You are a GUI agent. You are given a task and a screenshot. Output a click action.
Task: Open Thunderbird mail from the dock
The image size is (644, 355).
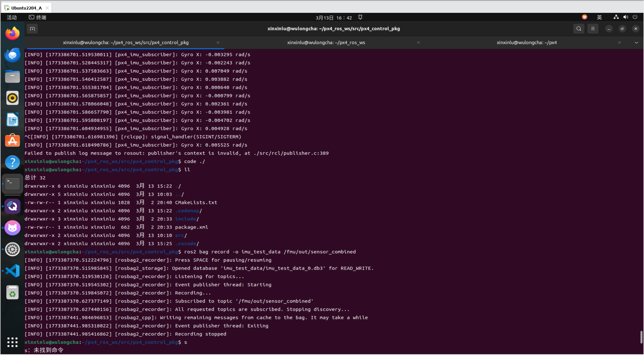(x=12, y=55)
